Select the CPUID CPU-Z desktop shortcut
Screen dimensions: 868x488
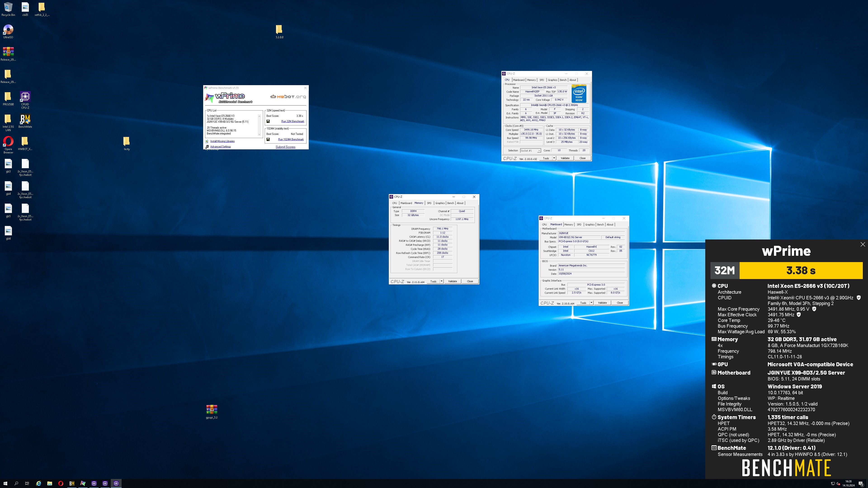pos(25,100)
